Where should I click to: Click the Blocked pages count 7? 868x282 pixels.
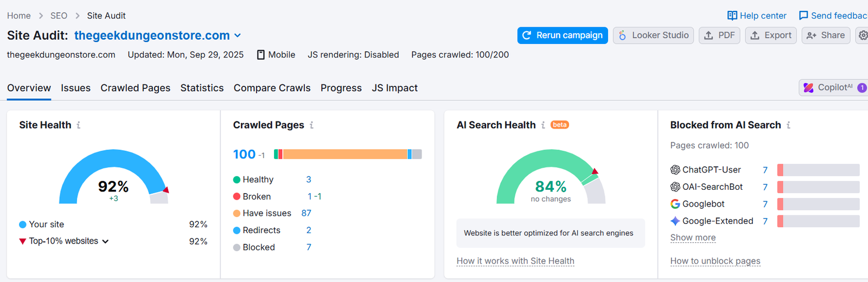pos(309,247)
